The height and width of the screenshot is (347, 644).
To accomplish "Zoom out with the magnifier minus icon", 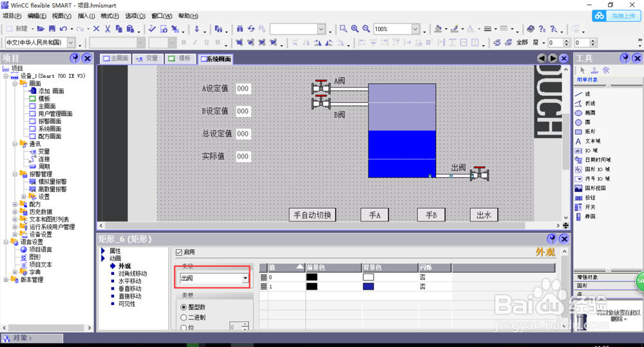I will point(366,29).
